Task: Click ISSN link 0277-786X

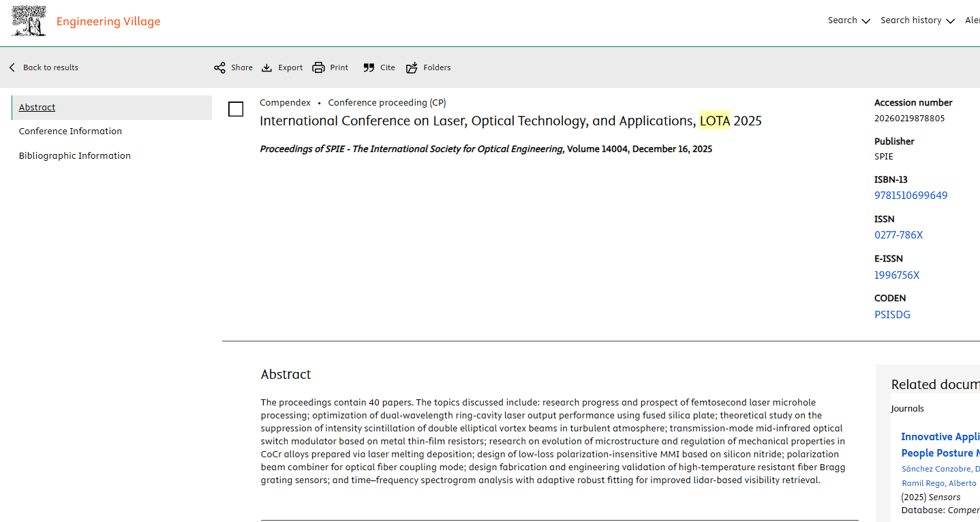Action: (x=898, y=235)
